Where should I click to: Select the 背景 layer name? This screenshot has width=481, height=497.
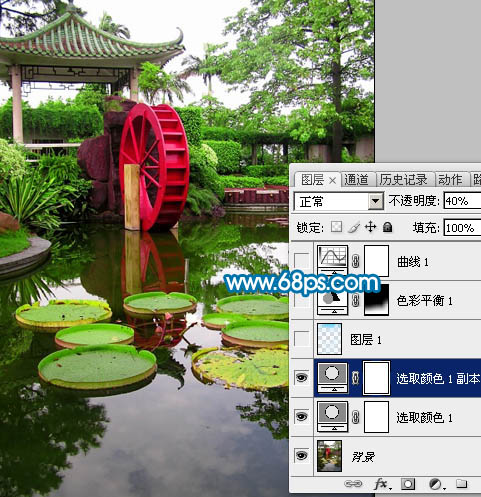pos(363,457)
